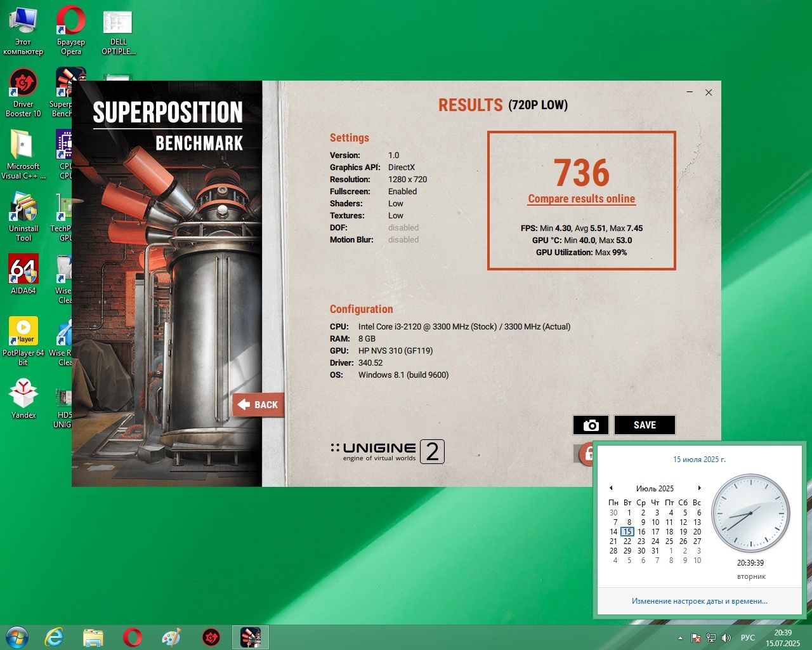The width and height of the screenshot is (812, 650).
Task: Click the camera screenshot button in Superposition
Action: (x=591, y=425)
